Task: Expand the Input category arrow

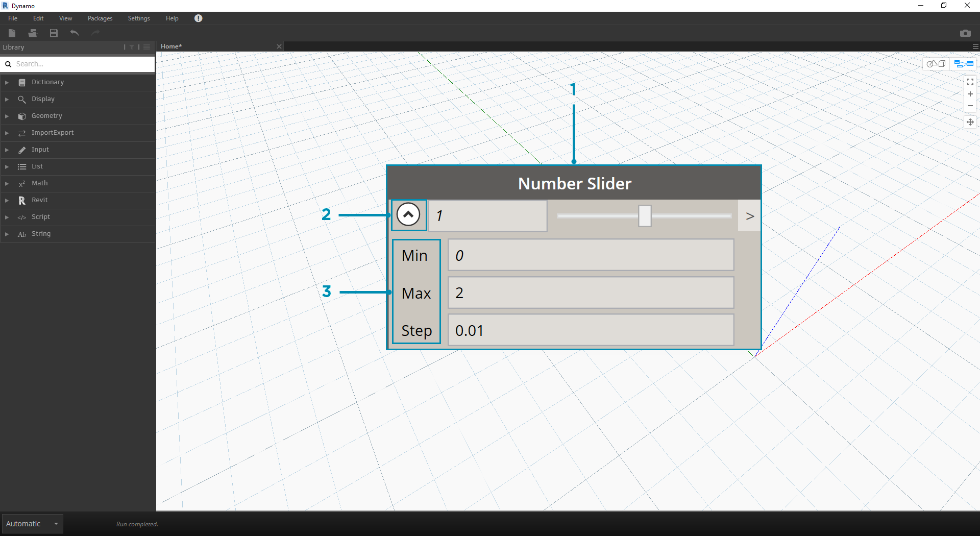Action: pyautogui.click(x=7, y=150)
